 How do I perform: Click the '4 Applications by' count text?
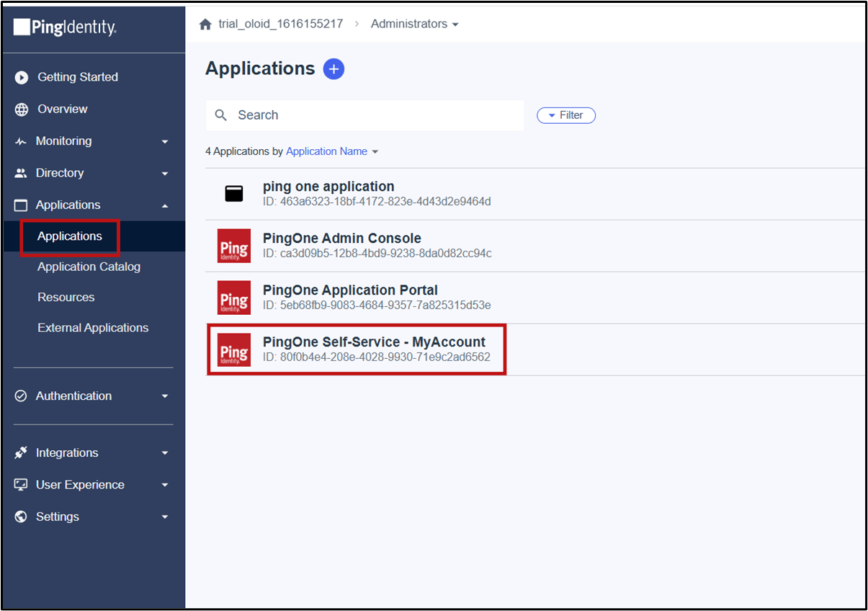[244, 151]
